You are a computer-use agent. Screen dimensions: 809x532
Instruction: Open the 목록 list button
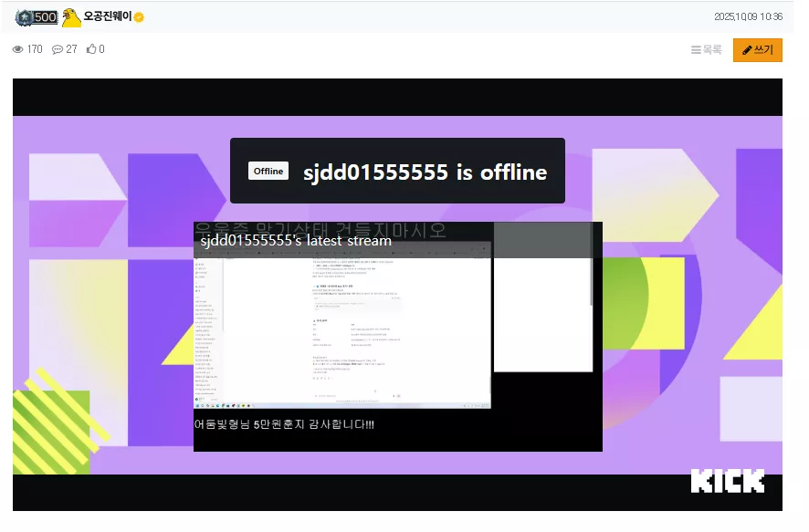coord(707,50)
